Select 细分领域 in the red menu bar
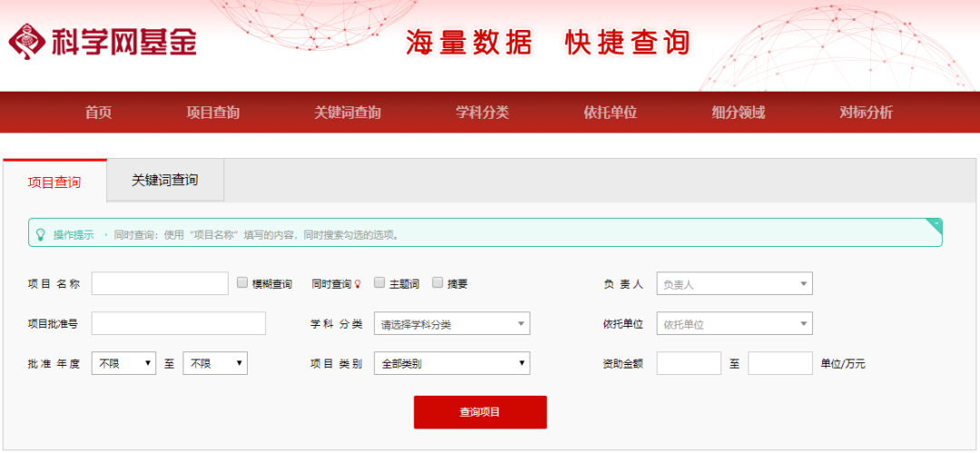The image size is (980, 453). pyautogui.click(x=738, y=113)
